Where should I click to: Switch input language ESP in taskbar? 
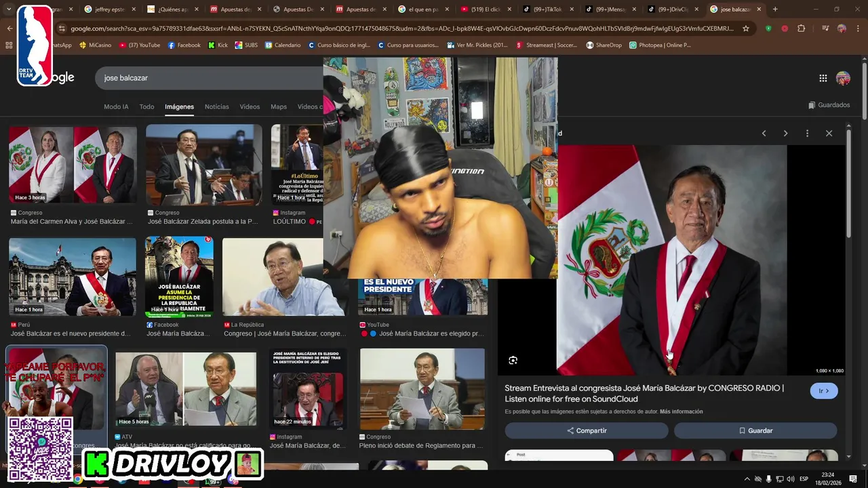point(804,479)
